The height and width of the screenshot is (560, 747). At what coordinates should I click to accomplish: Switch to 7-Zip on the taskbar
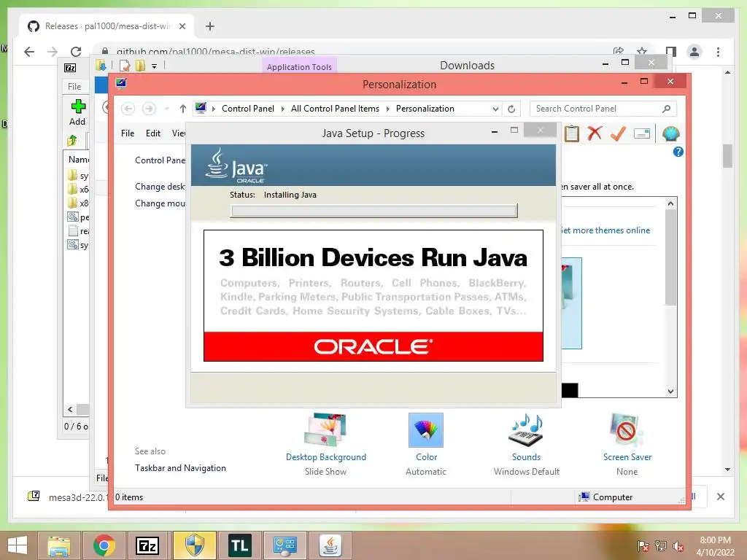(x=147, y=545)
